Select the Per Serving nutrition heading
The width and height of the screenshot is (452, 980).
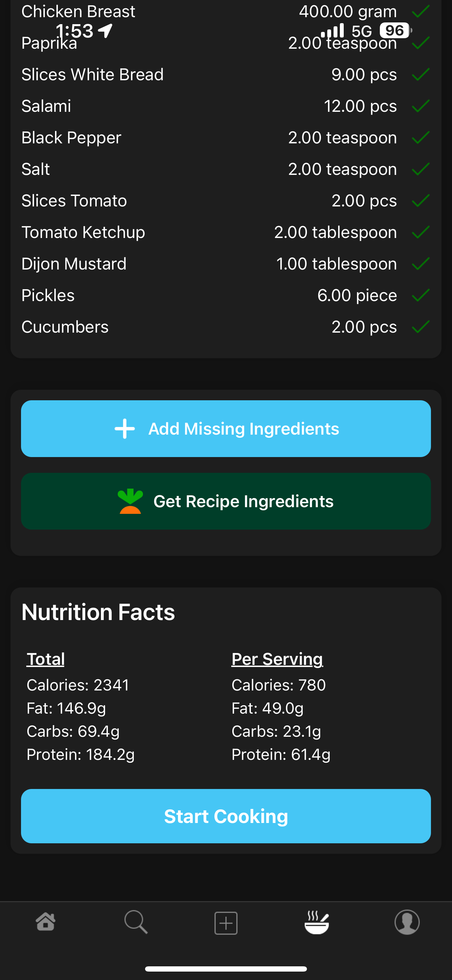(277, 659)
